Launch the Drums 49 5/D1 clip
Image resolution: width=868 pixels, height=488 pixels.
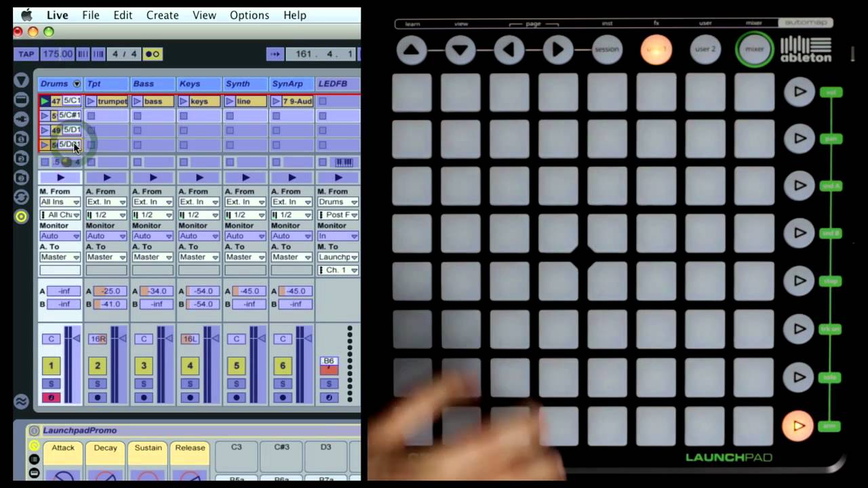pyautogui.click(x=45, y=130)
